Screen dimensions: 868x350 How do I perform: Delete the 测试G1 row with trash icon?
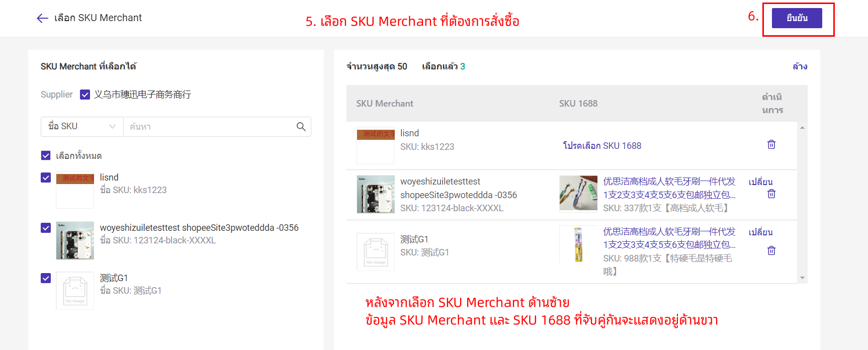coord(771,250)
